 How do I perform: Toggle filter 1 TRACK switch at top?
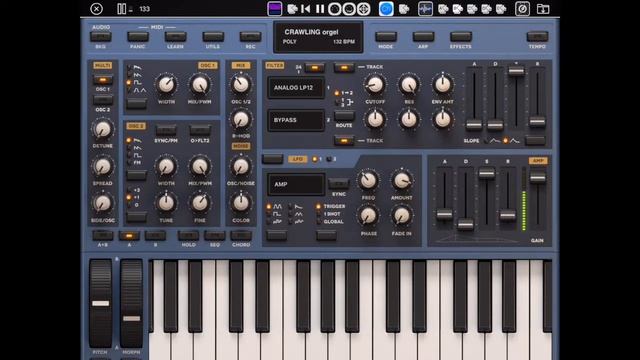pyautogui.click(x=344, y=68)
